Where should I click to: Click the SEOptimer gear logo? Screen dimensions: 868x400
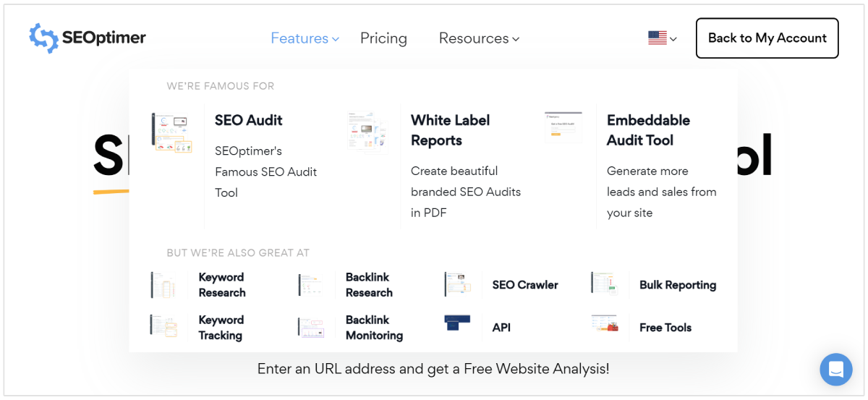point(43,38)
